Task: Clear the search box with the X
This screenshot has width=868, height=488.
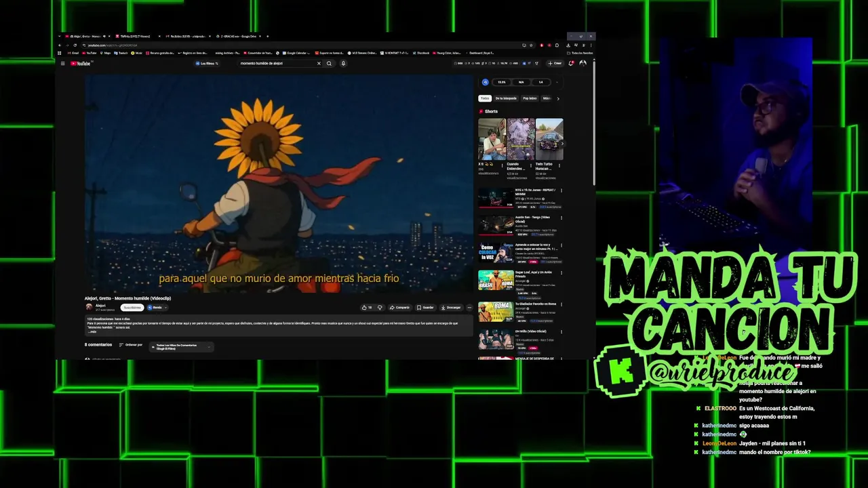Action: click(x=319, y=64)
